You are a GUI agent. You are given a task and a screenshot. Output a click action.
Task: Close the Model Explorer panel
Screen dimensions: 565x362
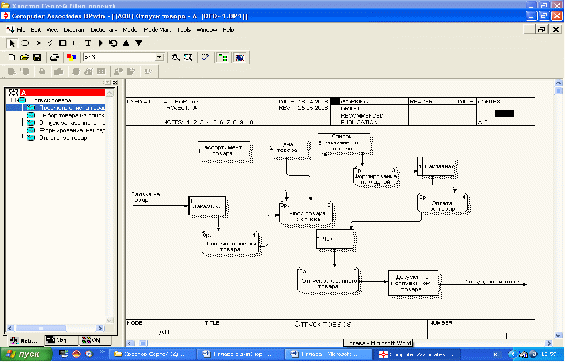click(x=115, y=82)
